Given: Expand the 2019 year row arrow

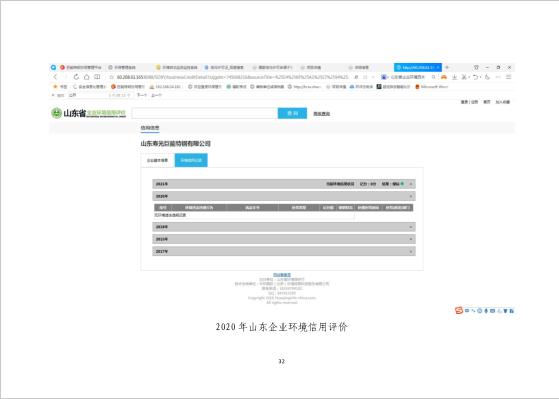Looking at the screenshot, I should 411,227.
